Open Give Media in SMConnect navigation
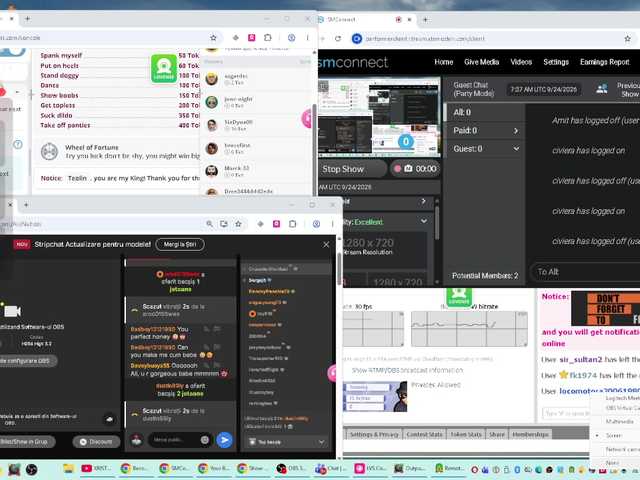This screenshot has width=640, height=480. [481, 62]
